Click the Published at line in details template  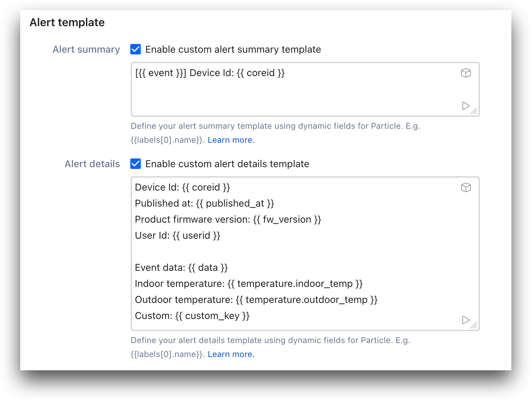[205, 203]
